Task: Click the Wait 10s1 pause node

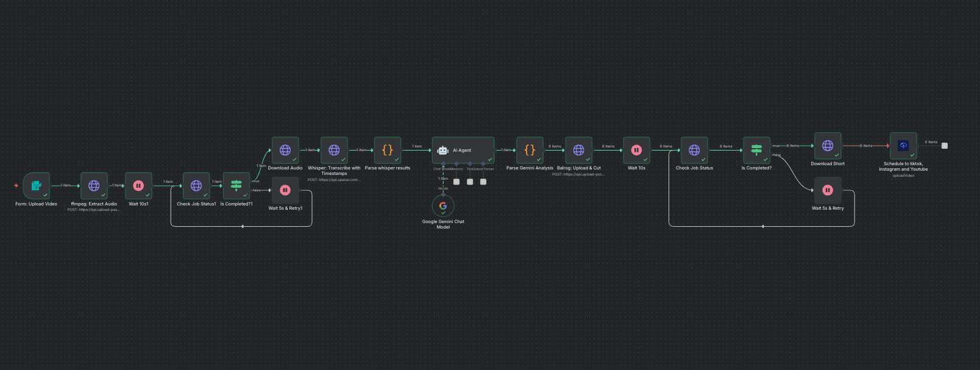Action: [138, 185]
